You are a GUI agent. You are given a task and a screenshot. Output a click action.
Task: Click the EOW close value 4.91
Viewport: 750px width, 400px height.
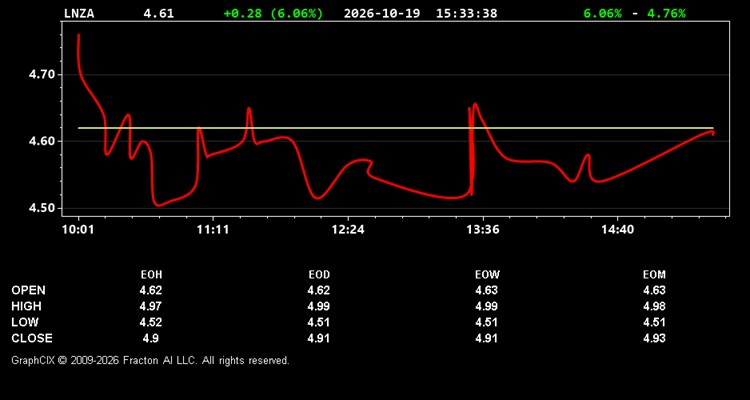pos(486,338)
